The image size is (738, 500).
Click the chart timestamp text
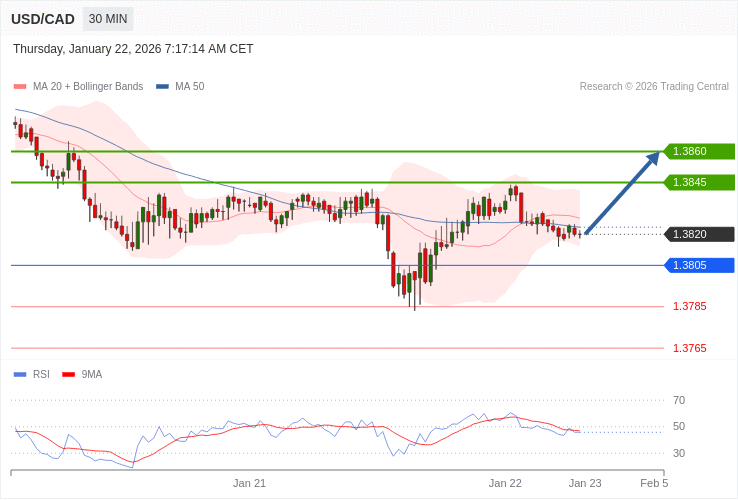click(133, 49)
